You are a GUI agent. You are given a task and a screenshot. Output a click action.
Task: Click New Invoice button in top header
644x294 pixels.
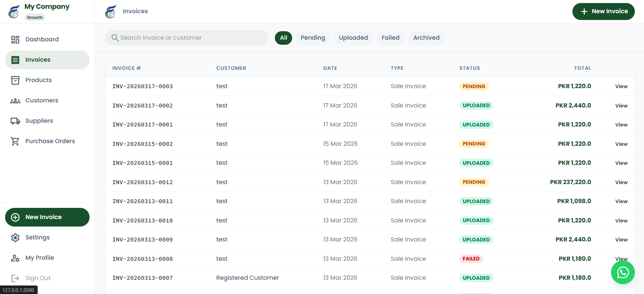tap(603, 12)
